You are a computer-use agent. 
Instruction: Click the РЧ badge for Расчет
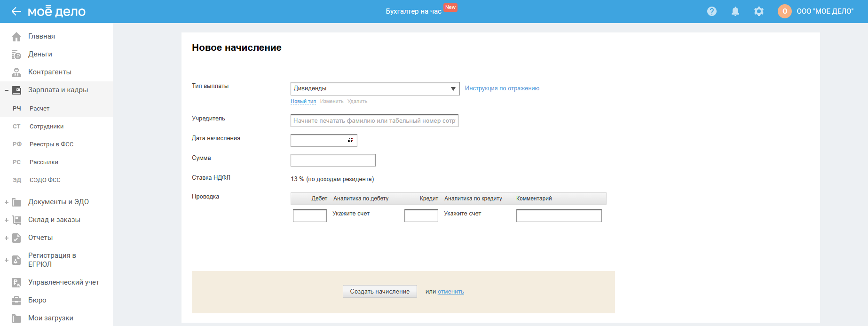click(17, 109)
